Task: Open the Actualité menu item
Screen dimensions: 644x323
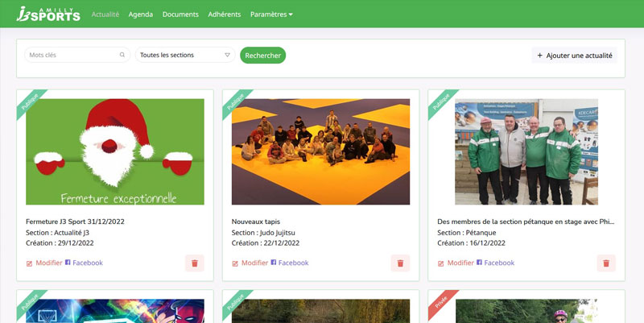Action: (105, 14)
